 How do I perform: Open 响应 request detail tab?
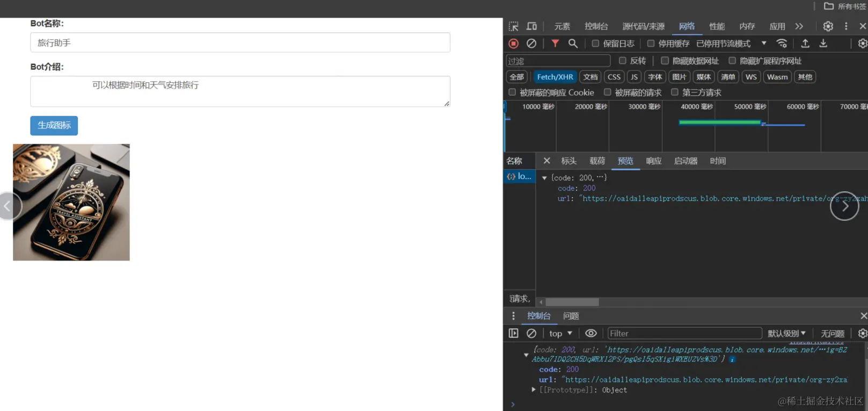point(653,161)
